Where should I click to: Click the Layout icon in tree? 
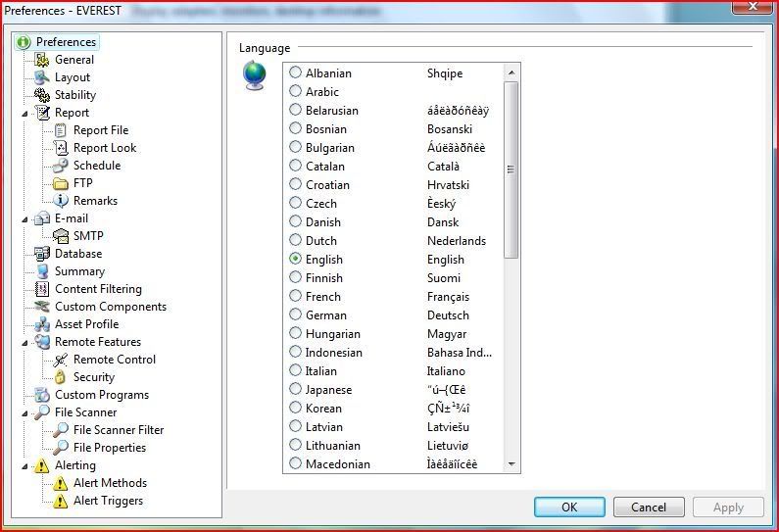[x=42, y=77]
